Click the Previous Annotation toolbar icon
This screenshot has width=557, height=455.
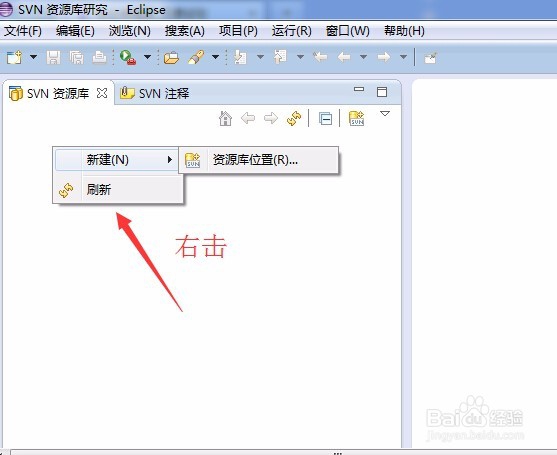pyautogui.click(x=280, y=57)
